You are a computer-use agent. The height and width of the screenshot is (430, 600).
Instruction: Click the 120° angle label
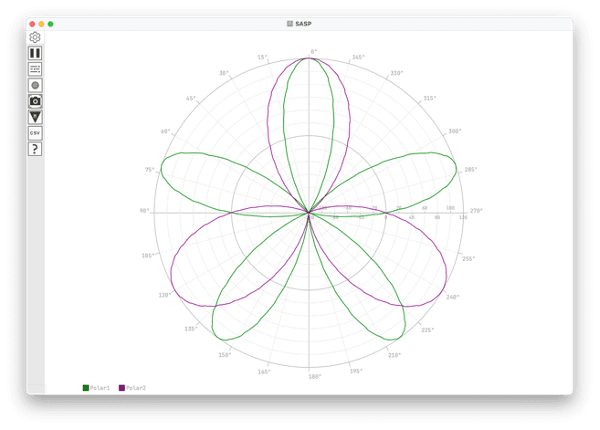click(x=165, y=295)
